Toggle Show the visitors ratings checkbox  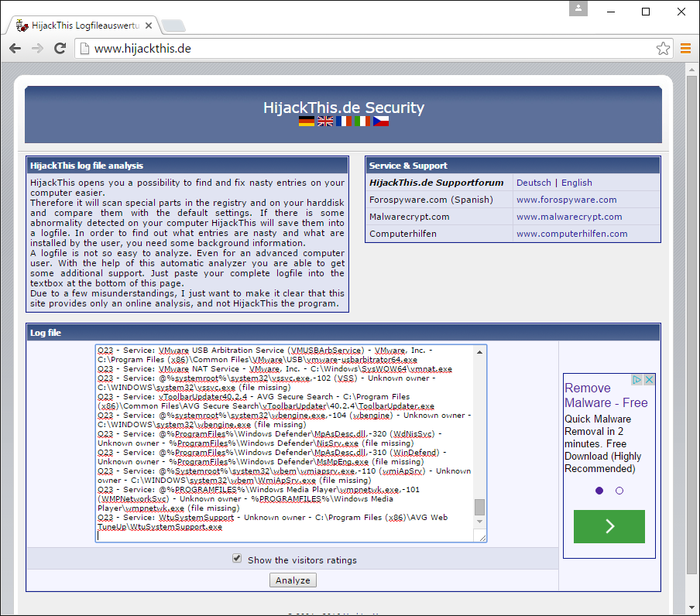pyautogui.click(x=237, y=559)
